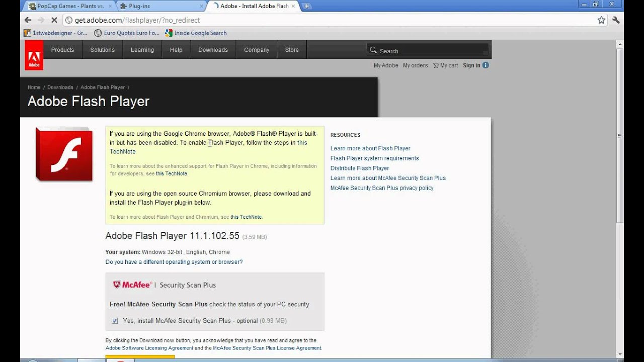Open Flash Player system requirements
This screenshot has height=362, width=644.
374,158
